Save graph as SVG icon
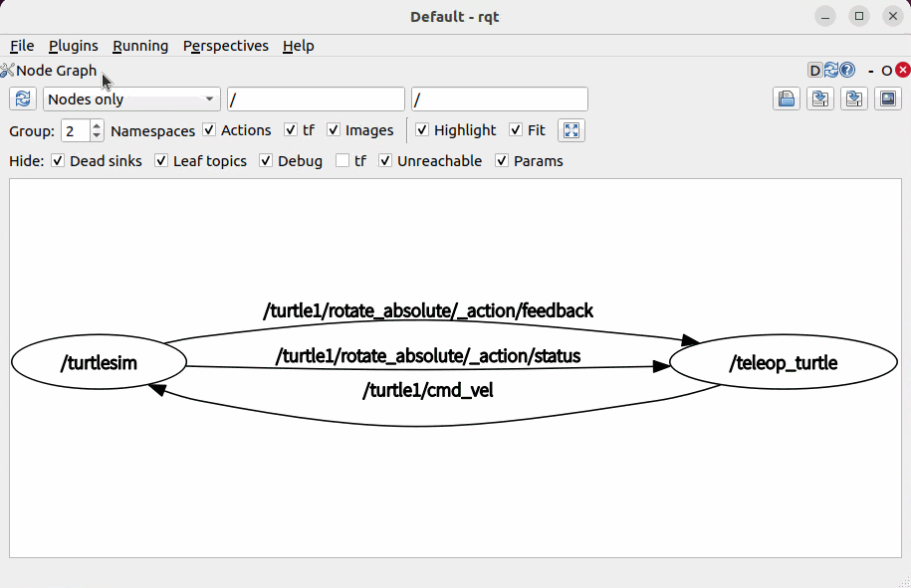This screenshot has width=911, height=588. point(853,98)
